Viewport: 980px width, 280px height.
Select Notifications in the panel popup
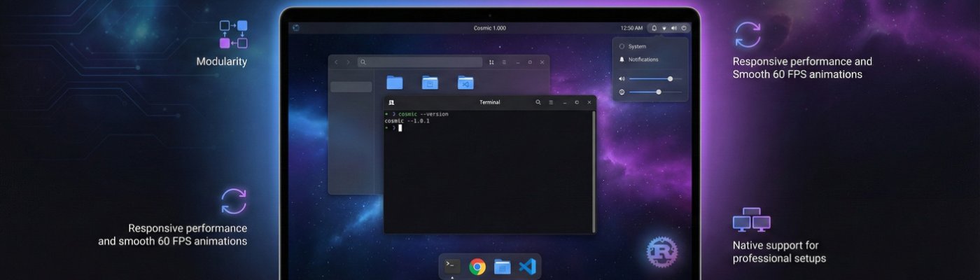pos(643,59)
